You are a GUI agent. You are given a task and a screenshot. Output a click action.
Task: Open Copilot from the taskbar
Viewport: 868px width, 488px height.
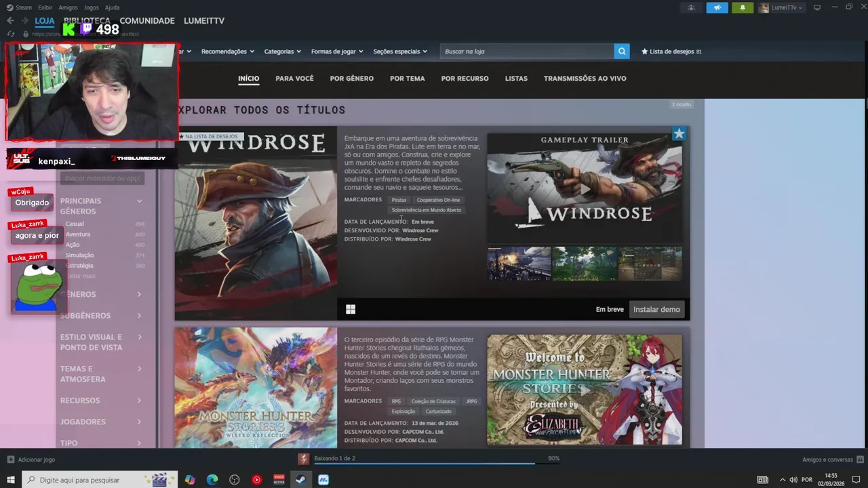click(190, 480)
